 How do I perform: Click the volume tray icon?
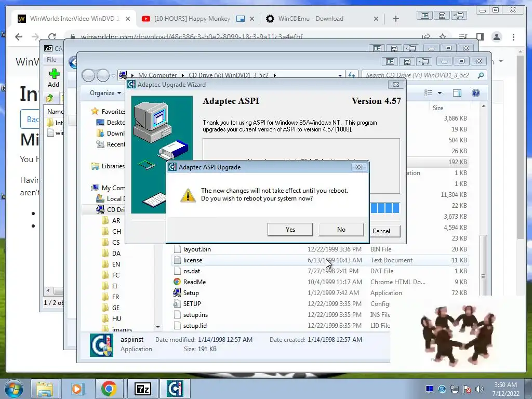(x=479, y=390)
